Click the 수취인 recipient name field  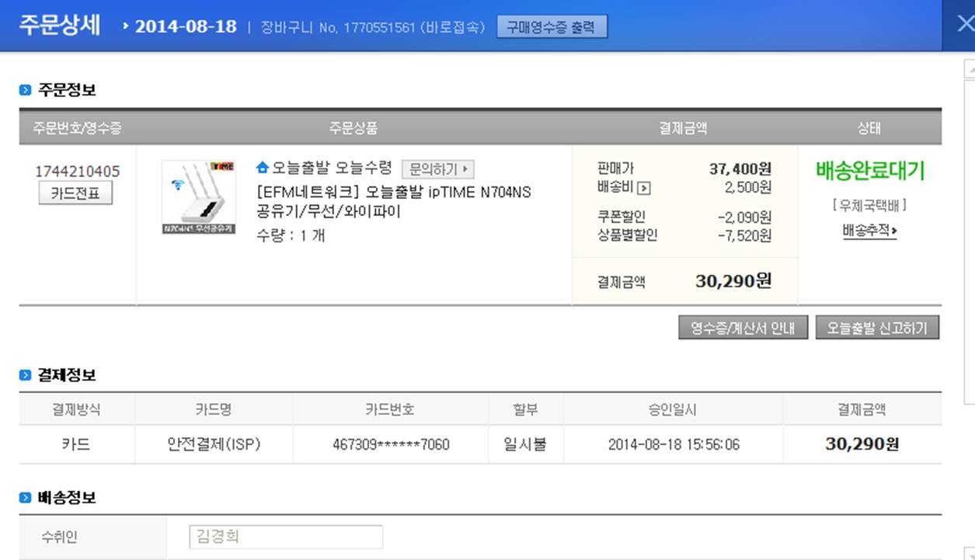pos(286,537)
